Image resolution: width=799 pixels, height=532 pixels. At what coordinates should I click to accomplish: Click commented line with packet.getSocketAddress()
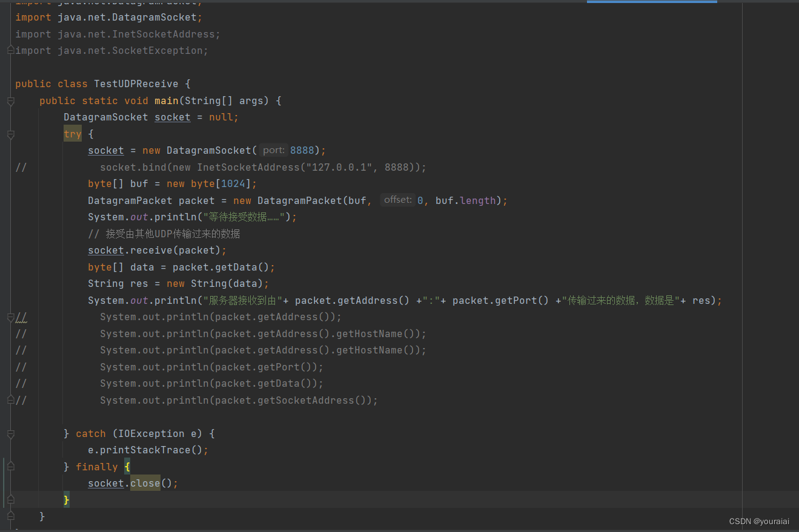pos(239,400)
